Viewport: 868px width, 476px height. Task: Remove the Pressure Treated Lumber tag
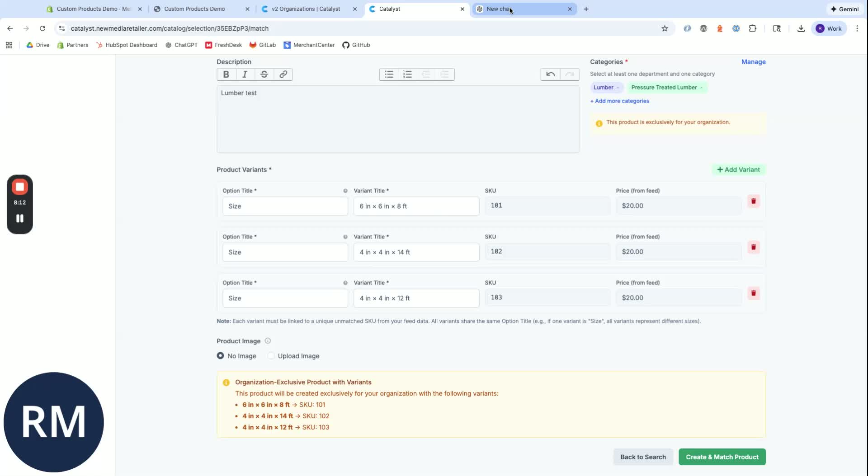(701, 88)
